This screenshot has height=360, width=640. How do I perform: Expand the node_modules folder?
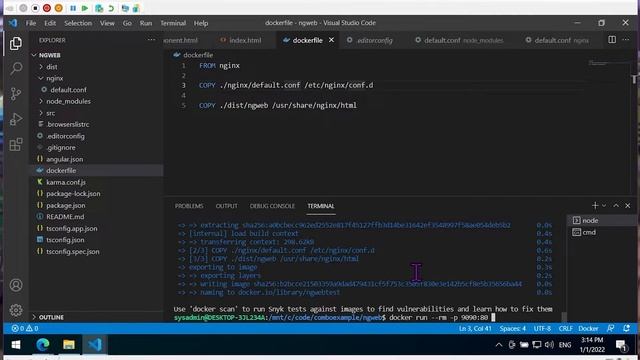(x=68, y=101)
